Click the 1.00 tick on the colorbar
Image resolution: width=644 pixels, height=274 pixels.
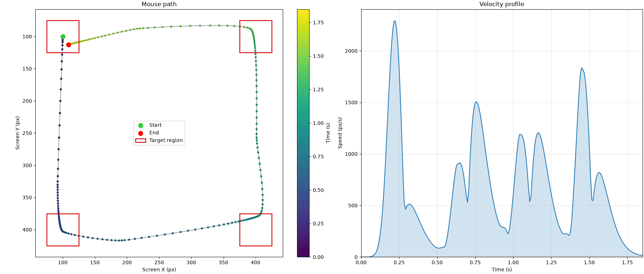click(x=318, y=123)
